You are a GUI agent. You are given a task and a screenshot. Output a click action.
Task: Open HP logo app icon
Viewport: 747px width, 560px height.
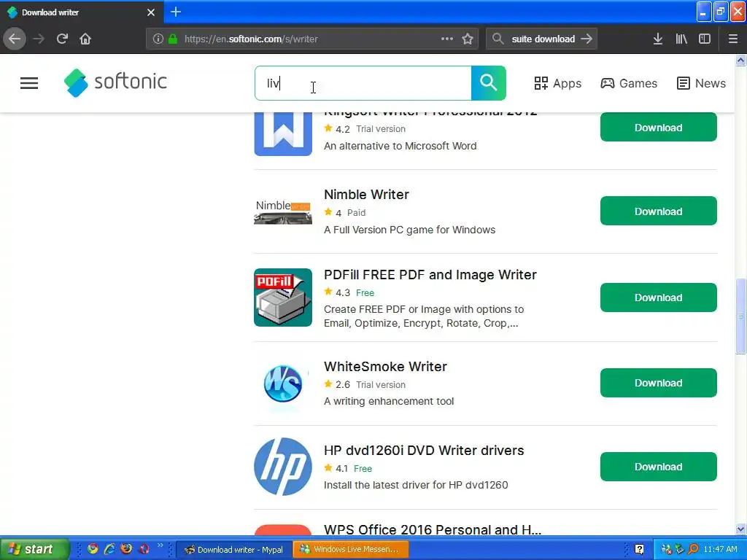pyautogui.click(x=283, y=467)
